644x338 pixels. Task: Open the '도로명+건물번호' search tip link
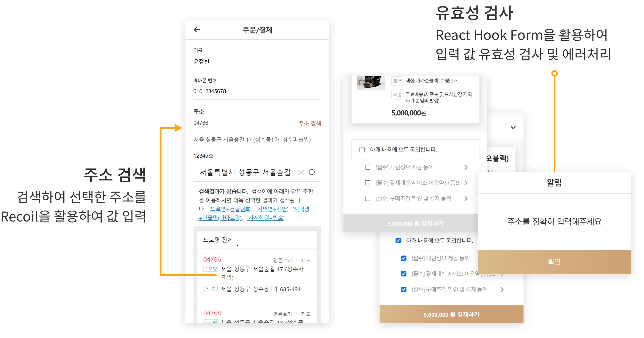[230, 209]
